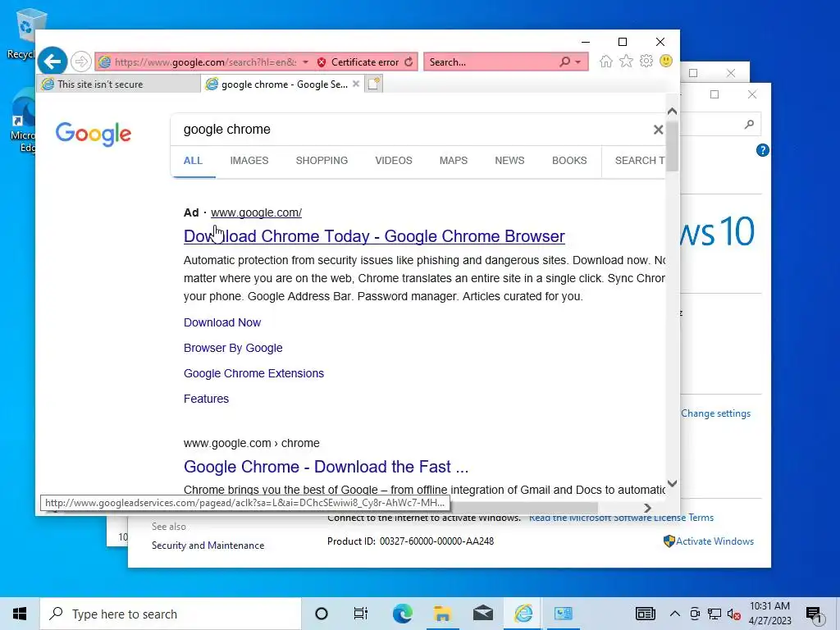
Task: Click the 'Download Now' sitelink
Action: point(222,322)
